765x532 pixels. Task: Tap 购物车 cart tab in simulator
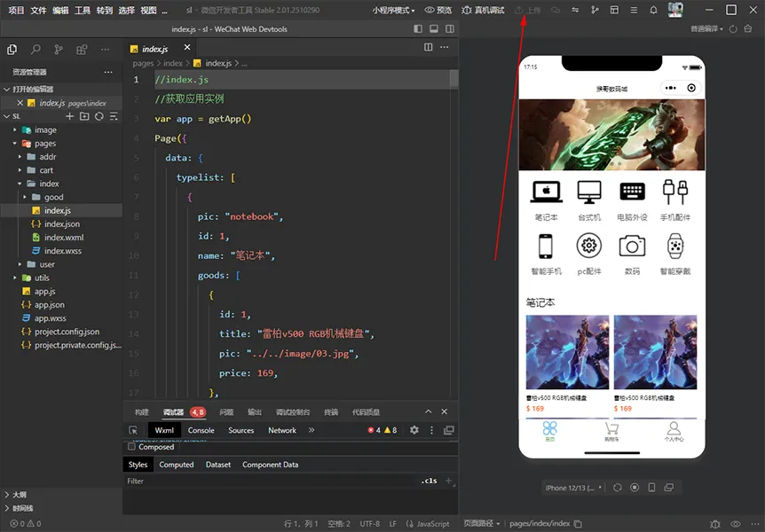click(611, 432)
